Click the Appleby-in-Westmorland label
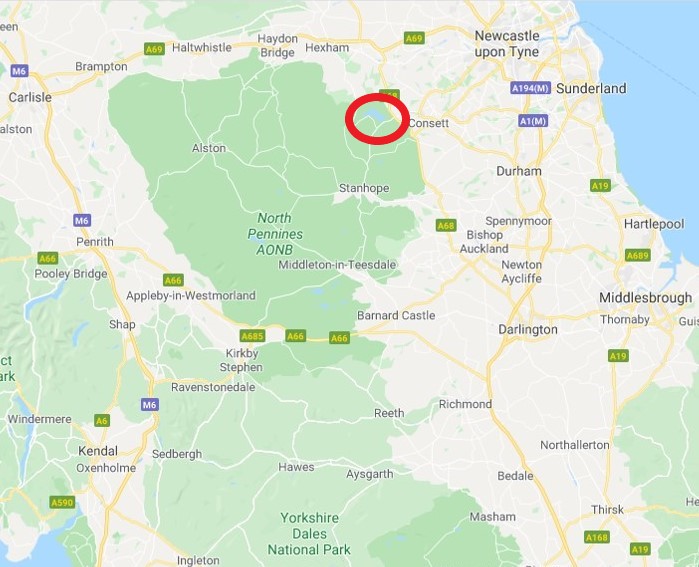 [191, 296]
